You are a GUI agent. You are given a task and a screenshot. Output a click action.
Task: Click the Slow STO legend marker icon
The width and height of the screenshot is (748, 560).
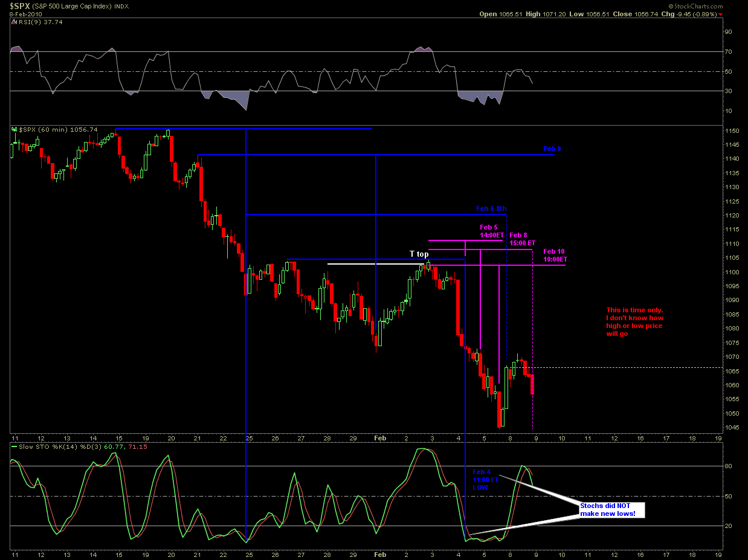(15, 446)
